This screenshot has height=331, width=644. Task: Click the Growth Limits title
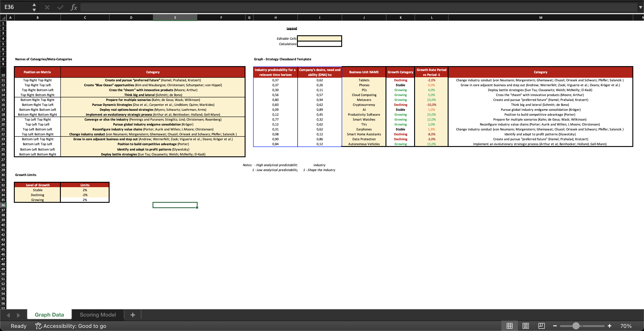click(x=25, y=175)
